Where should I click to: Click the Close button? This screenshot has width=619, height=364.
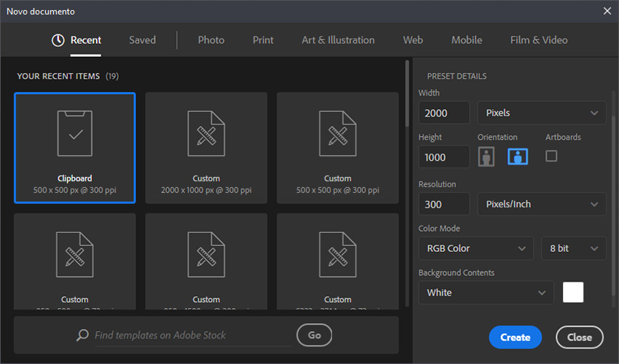tap(580, 337)
